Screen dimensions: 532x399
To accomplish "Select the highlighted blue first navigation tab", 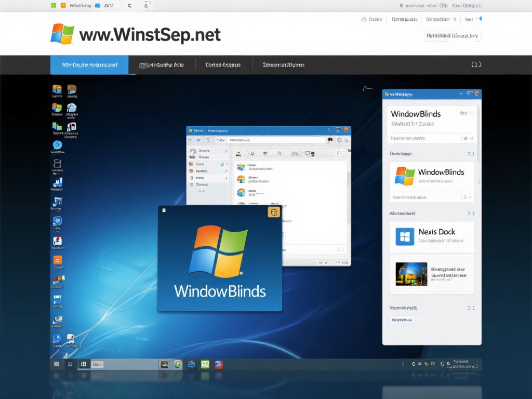I will [89, 65].
